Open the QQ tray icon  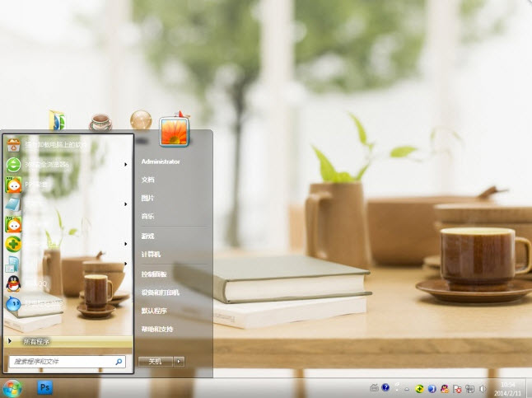[x=445, y=389]
